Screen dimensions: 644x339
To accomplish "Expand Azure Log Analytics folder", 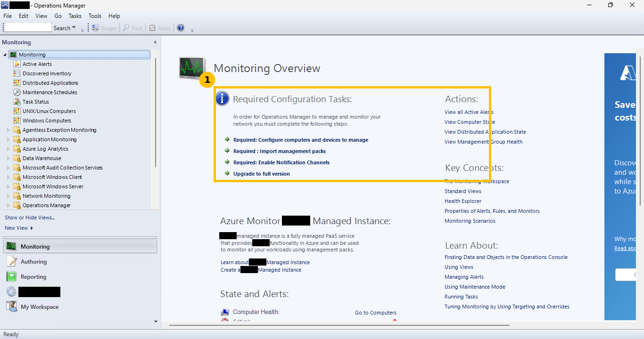I will [8, 149].
